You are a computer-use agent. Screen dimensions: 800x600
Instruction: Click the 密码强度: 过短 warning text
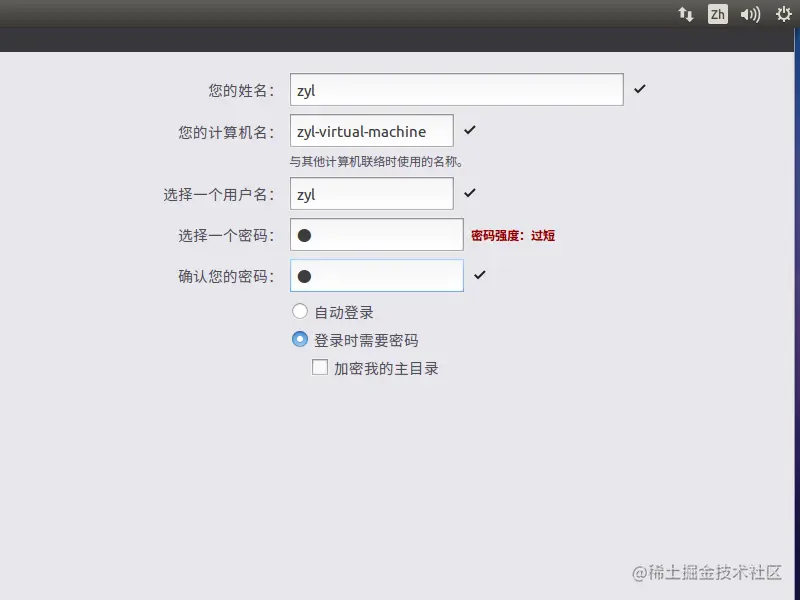[x=513, y=235]
